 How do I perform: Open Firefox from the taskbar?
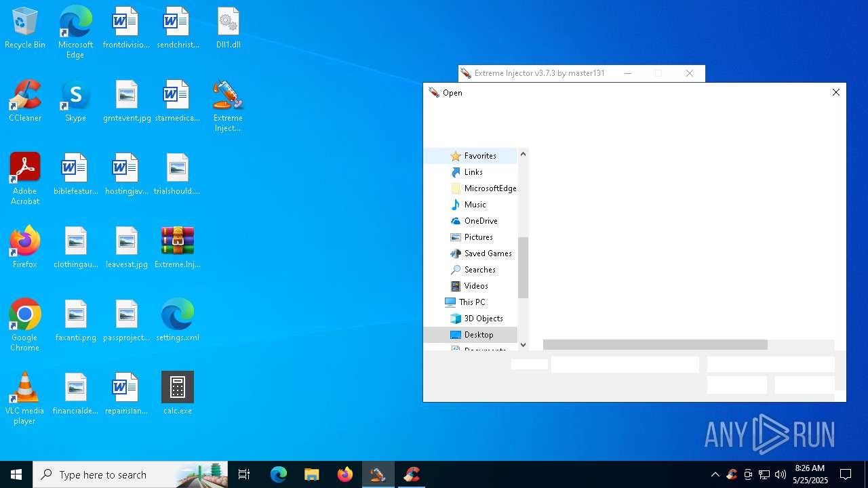[345, 474]
